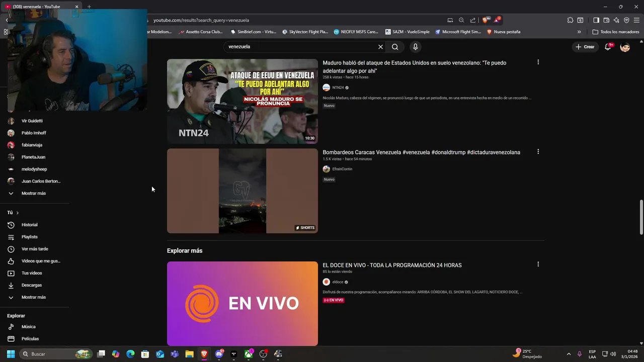Open the browser extensions puzzle icon
Viewport: 644px width, 362px height.
click(x=570, y=20)
